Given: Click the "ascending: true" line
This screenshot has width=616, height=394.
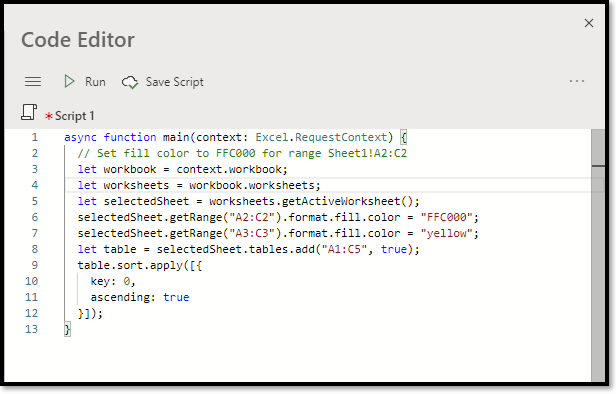Looking at the screenshot, I should (140, 297).
